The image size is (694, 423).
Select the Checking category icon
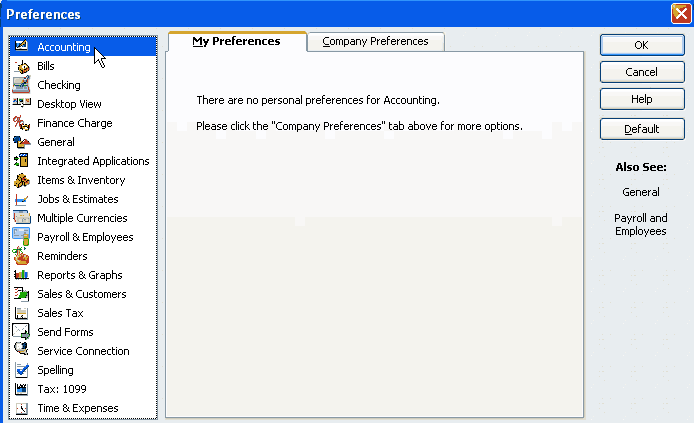tap(21, 85)
